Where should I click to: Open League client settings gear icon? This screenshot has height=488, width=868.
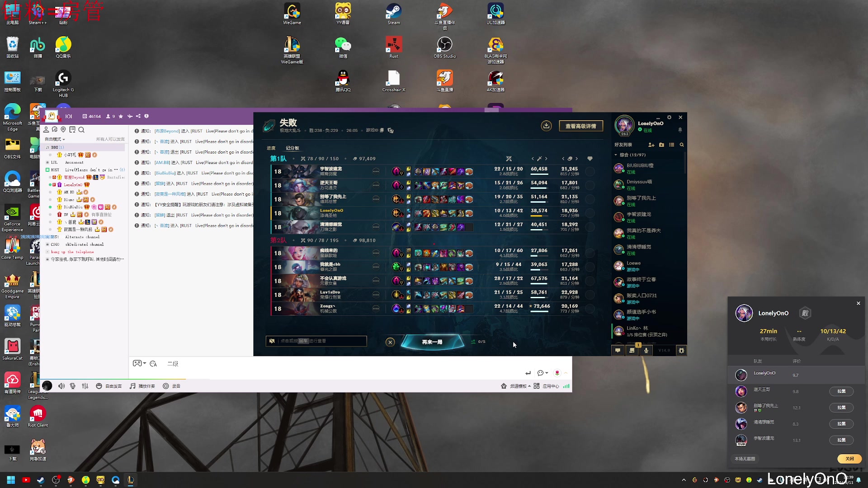(669, 117)
